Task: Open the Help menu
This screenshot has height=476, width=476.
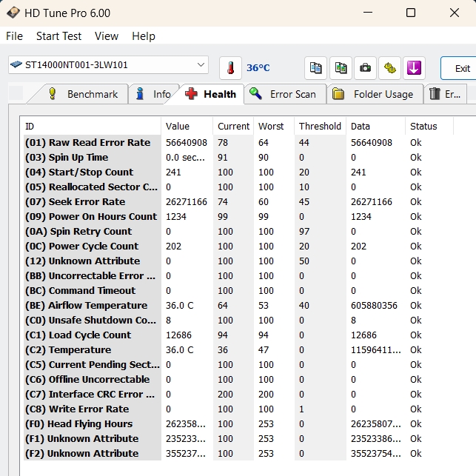Action: [x=144, y=36]
